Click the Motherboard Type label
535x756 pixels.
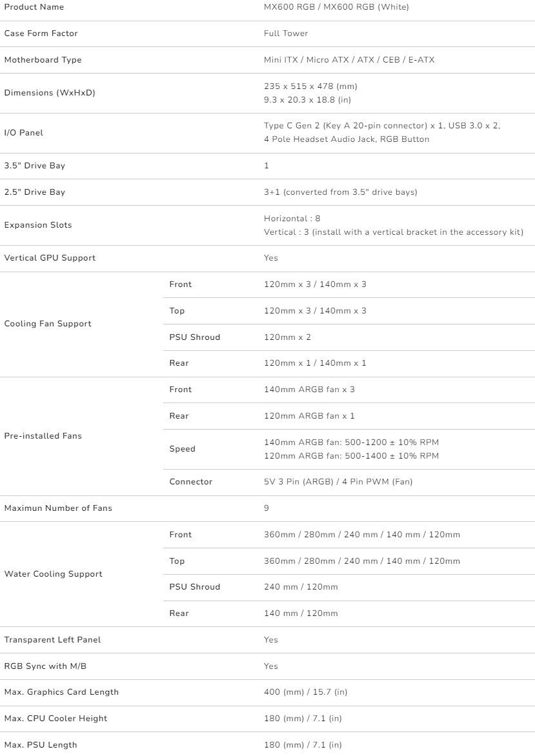(43, 60)
